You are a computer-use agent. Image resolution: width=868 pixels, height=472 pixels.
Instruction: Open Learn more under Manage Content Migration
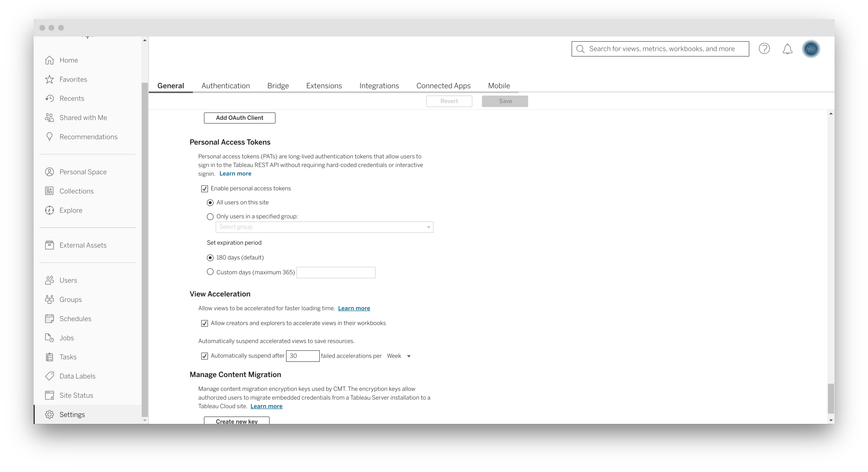[x=266, y=406]
